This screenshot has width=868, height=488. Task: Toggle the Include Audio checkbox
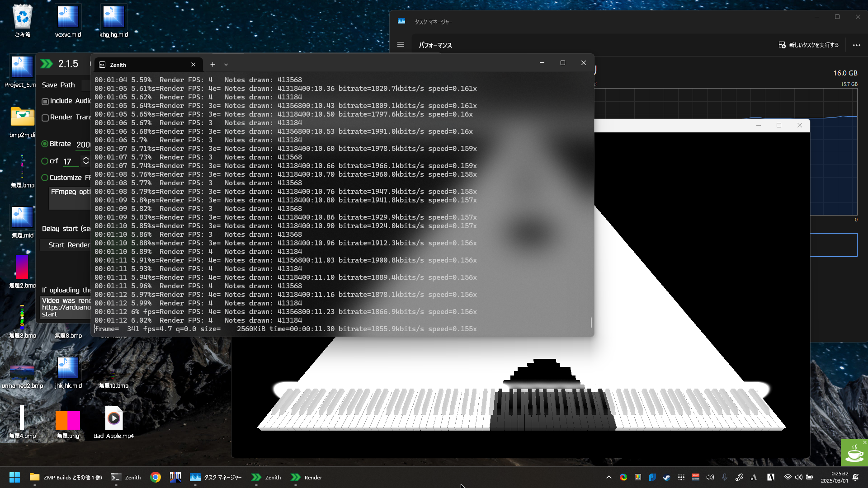click(45, 101)
